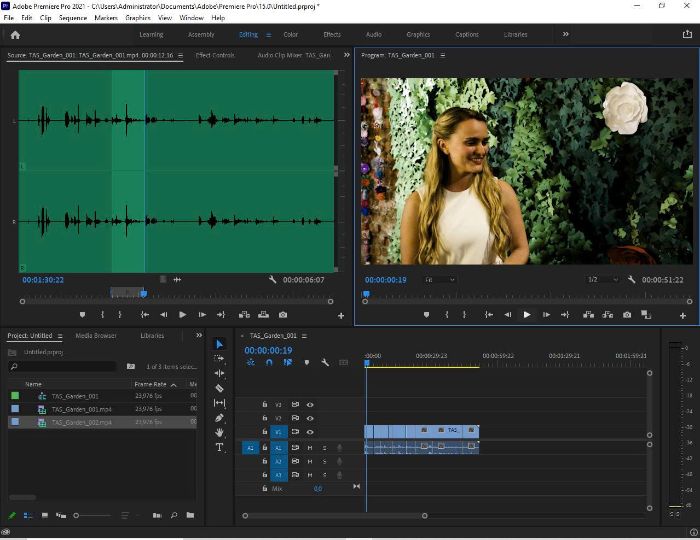Select the Slip tool

(219, 403)
